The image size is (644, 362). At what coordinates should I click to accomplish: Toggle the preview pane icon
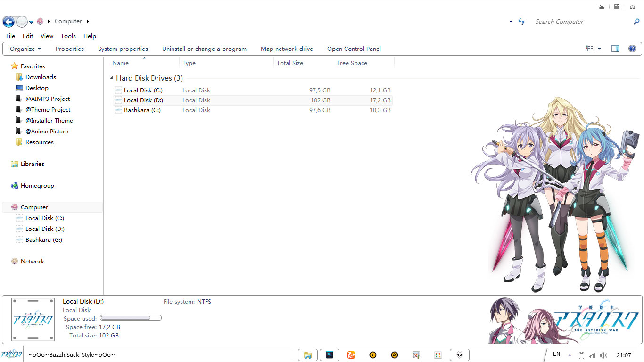point(615,49)
